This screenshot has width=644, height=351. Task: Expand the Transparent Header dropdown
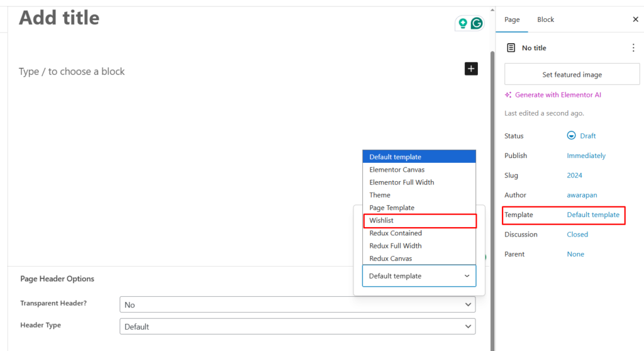(x=297, y=304)
